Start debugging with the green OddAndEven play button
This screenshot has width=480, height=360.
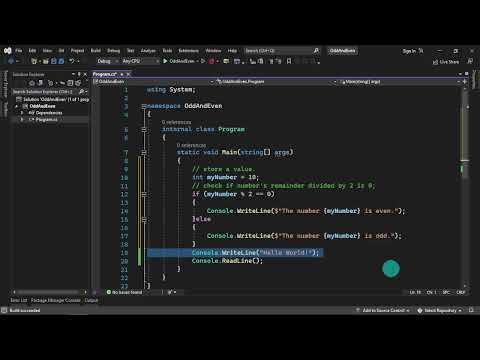pyautogui.click(x=179, y=61)
